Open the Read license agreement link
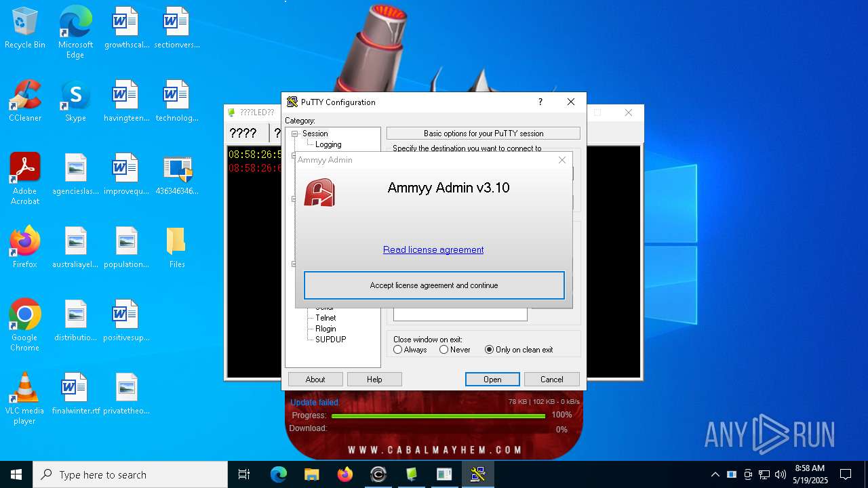 pos(433,249)
